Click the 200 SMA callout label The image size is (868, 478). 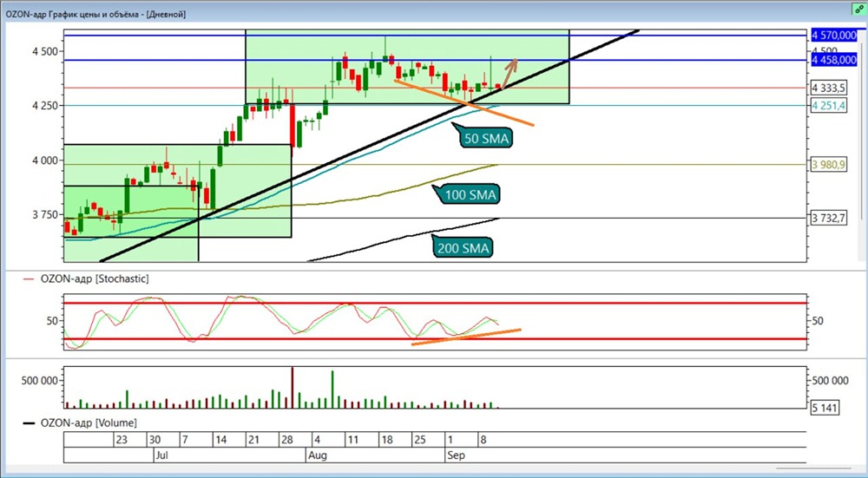[x=464, y=248]
